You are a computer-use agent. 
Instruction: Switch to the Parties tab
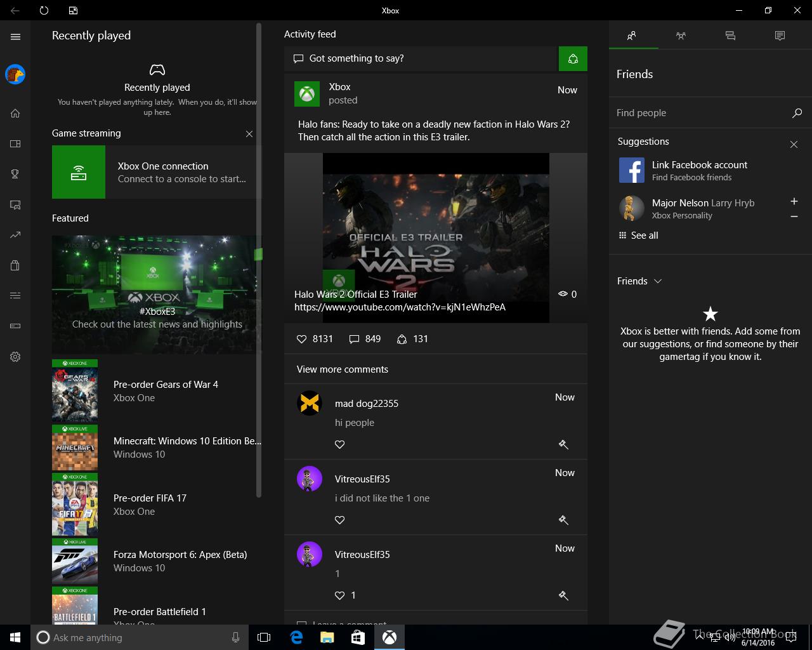click(681, 36)
